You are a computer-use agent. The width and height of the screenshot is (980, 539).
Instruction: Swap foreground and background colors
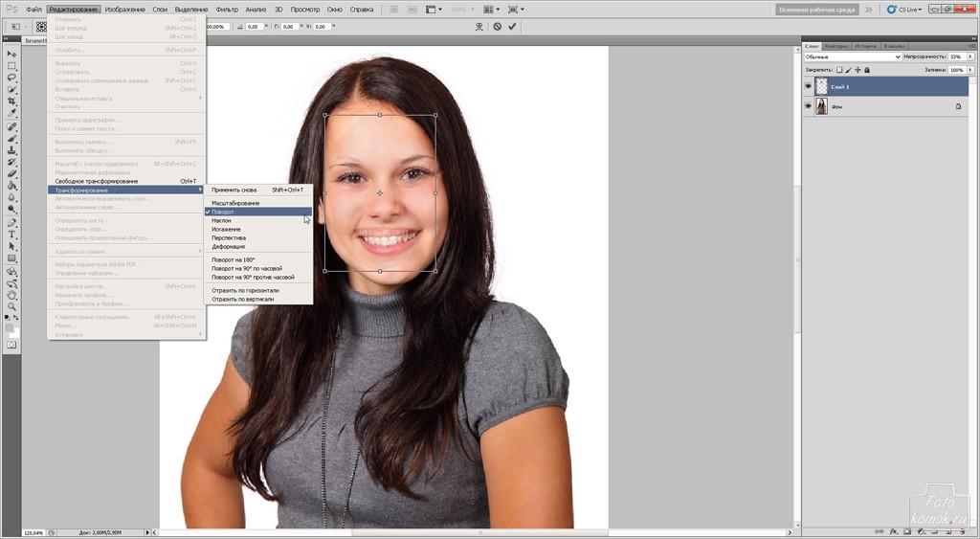click(x=16, y=318)
